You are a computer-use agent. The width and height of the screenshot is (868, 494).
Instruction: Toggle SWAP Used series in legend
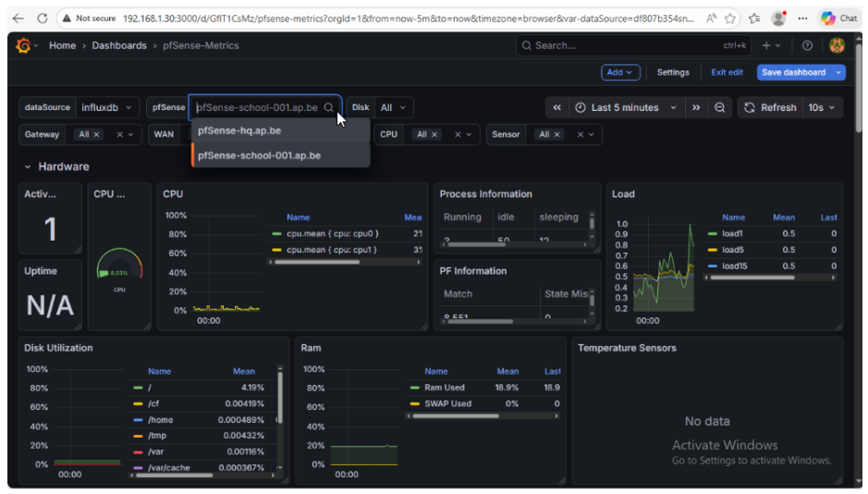[x=447, y=403]
